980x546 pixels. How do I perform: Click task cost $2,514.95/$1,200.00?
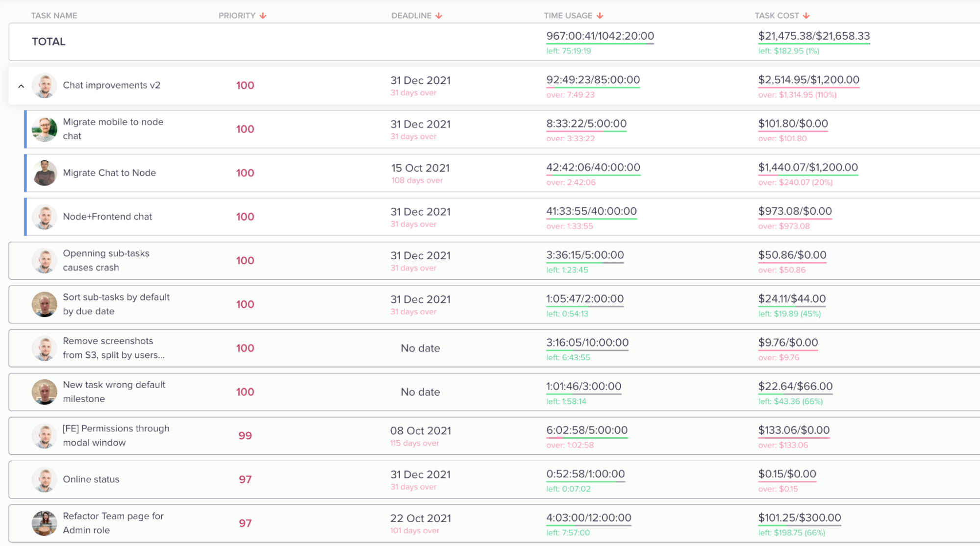pos(808,80)
